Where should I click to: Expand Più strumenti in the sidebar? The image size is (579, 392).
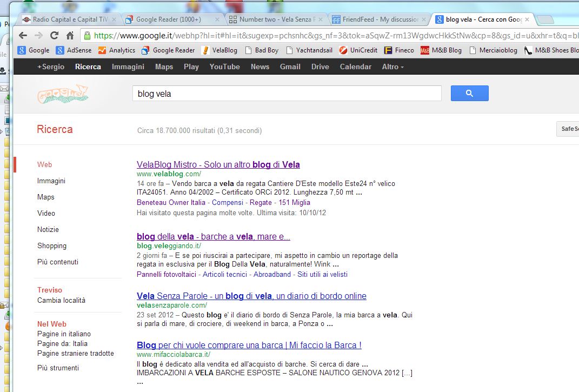tap(58, 368)
